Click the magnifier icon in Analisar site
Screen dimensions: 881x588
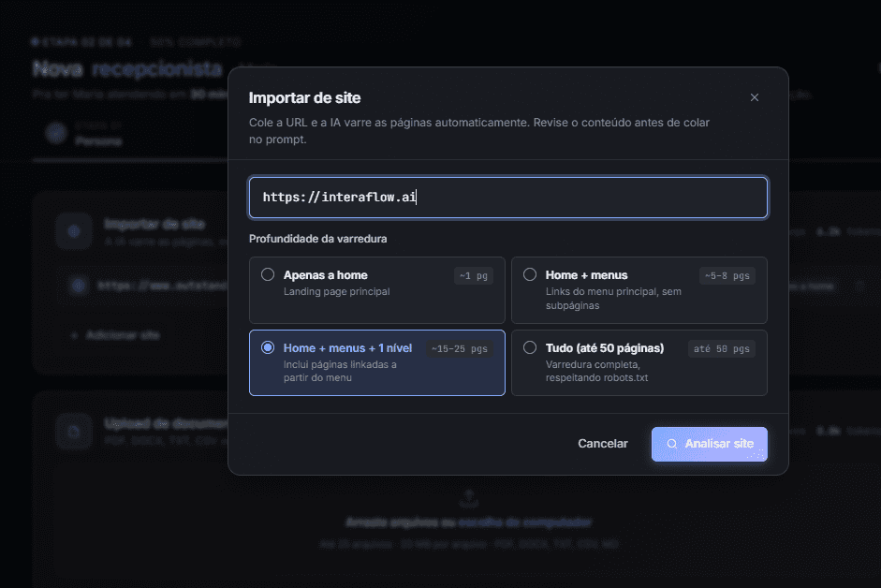click(671, 444)
